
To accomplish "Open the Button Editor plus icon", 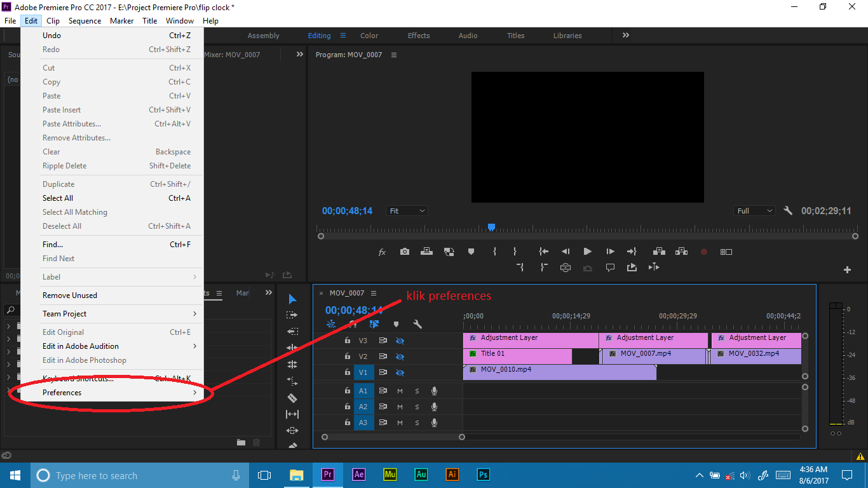I will pos(847,270).
